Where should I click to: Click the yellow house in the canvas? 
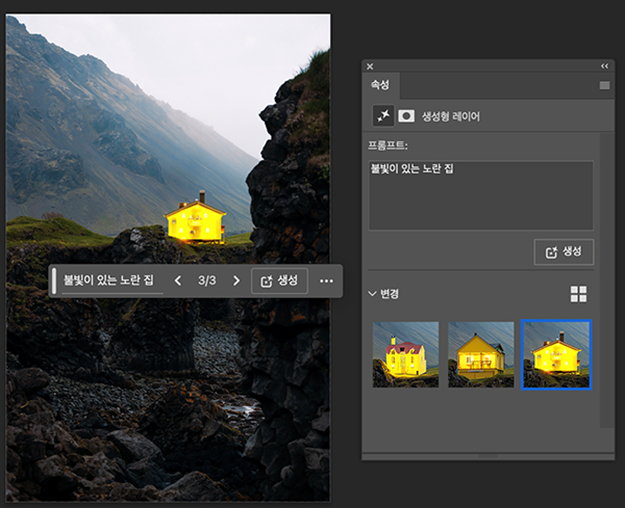tap(195, 219)
